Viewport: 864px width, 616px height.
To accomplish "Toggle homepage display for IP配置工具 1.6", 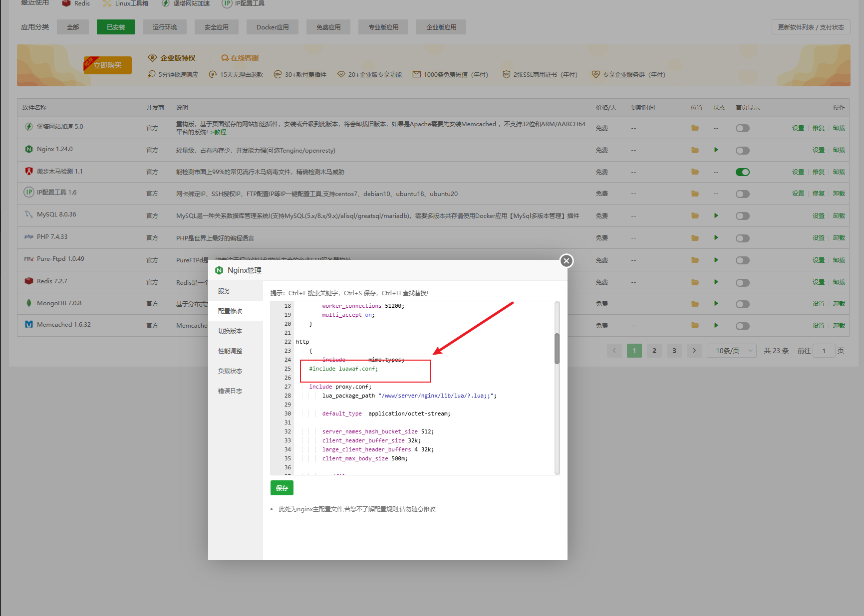I will pos(743,194).
